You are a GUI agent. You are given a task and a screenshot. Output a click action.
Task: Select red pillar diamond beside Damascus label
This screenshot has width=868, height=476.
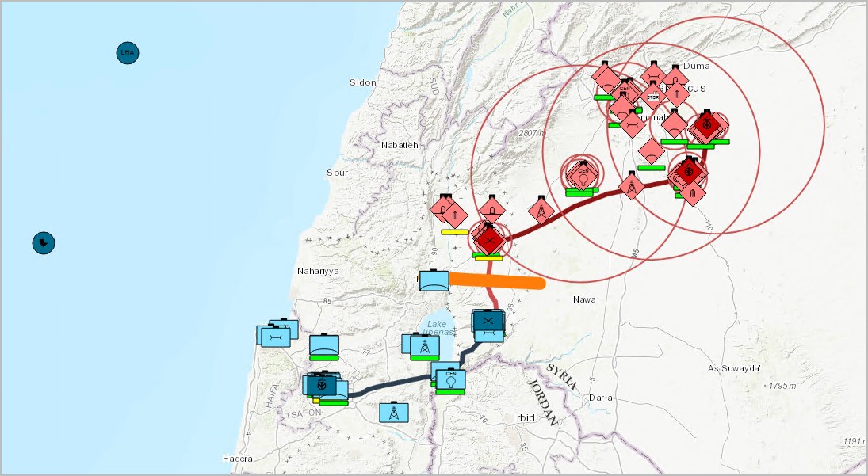point(677,93)
